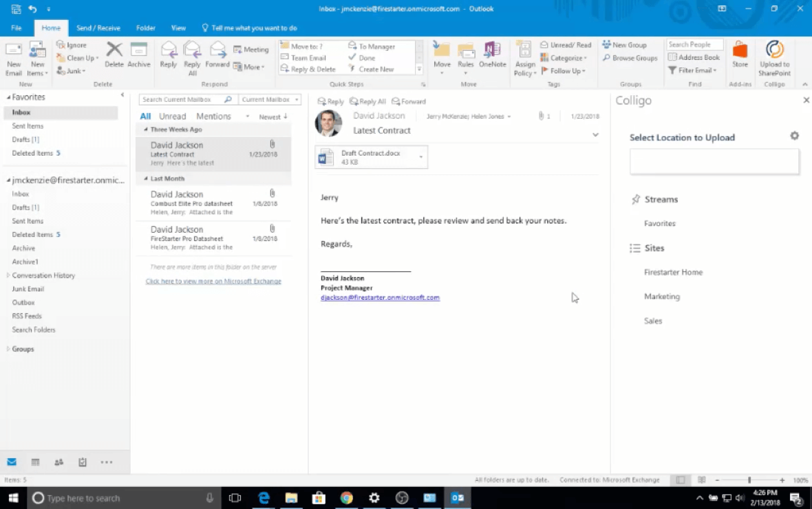The height and width of the screenshot is (509, 812).
Task: Click Reply in the ribbon
Action: (169, 55)
